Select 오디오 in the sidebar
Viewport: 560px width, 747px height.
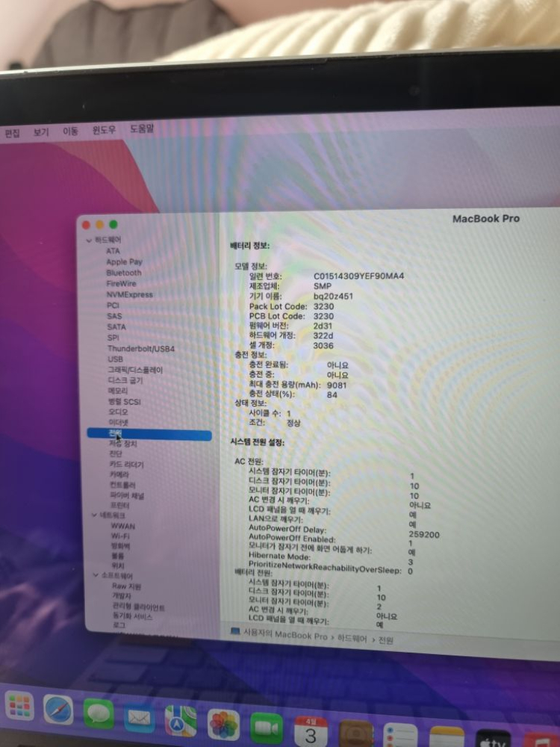[x=118, y=412]
